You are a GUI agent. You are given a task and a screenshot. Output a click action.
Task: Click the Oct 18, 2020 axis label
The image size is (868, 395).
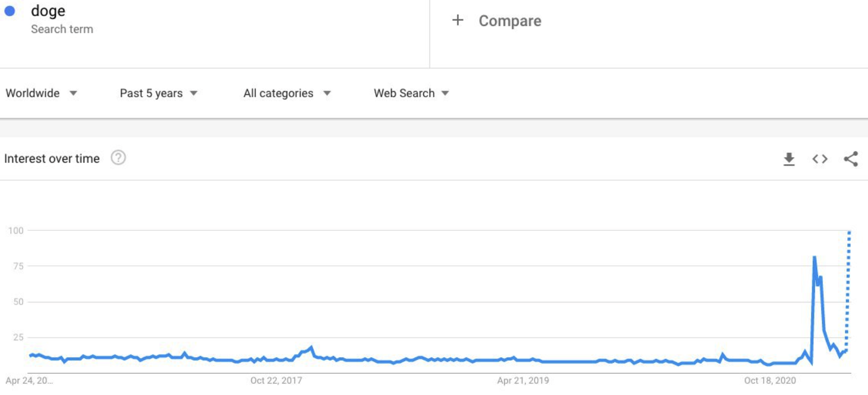tap(770, 380)
